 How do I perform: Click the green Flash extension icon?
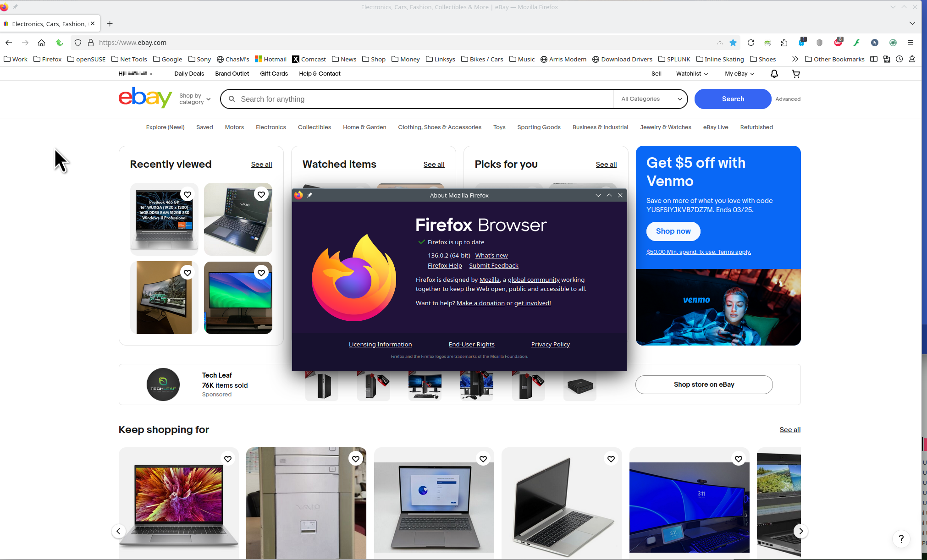click(856, 43)
